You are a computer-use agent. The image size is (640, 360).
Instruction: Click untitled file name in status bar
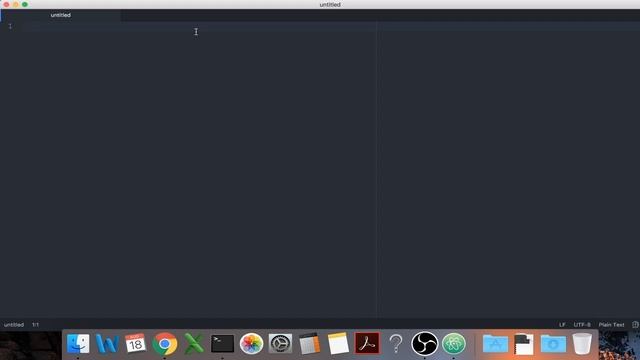coord(14,325)
